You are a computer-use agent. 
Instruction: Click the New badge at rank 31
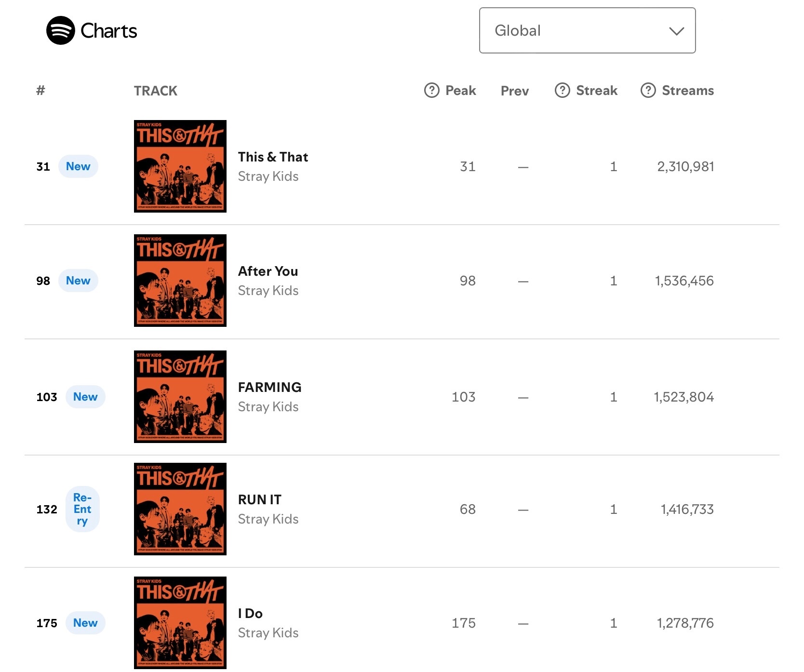coord(78,166)
